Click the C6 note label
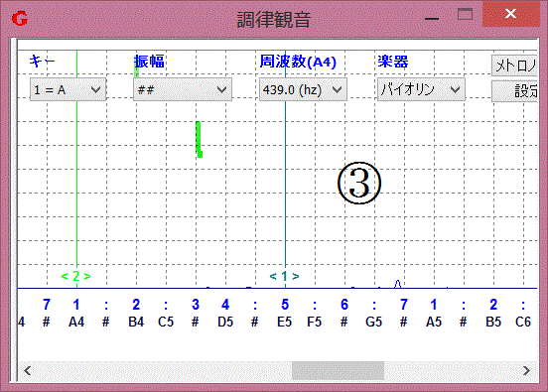Screen dimensions: 548x392 523,322
